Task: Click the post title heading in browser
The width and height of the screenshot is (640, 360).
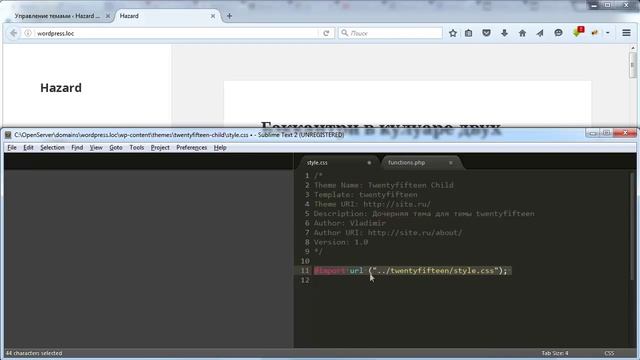Action: 380,128
